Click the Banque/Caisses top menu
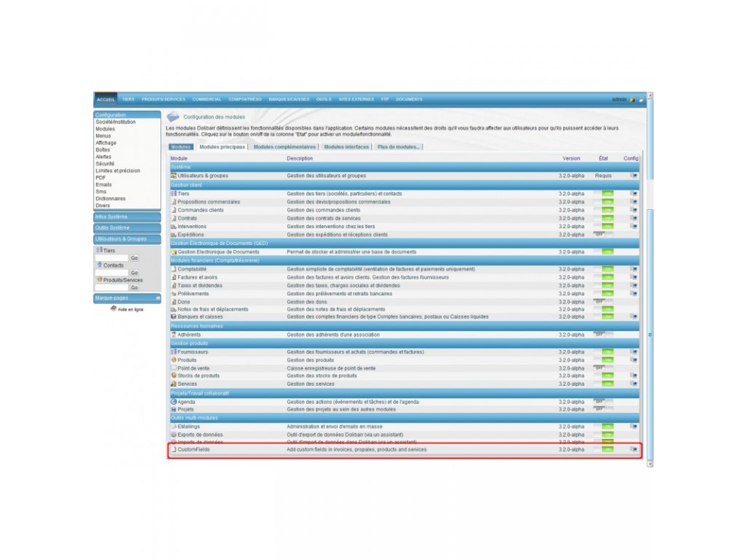 pyautogui.click(x=289, y=99)
